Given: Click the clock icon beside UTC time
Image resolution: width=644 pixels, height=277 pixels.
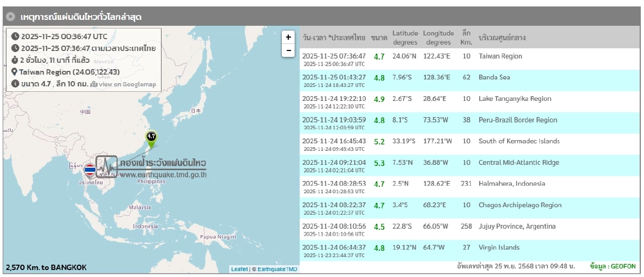Looking at the screenshot, I should pyautogui.click(x=15, y=37).
